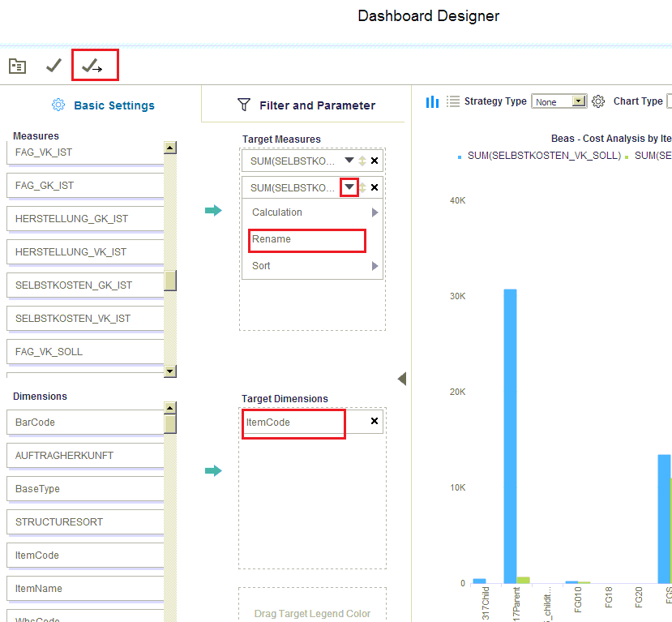672x622 pixels.
Task: Remove the first SUM(SELBSTKO...) target measure
Action: (x=375, y=161)
